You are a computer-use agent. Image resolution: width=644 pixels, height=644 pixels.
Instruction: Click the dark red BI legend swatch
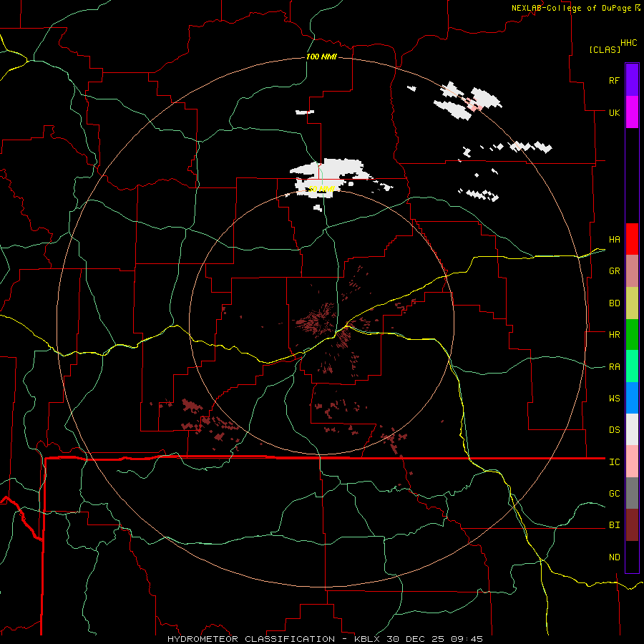632,525
